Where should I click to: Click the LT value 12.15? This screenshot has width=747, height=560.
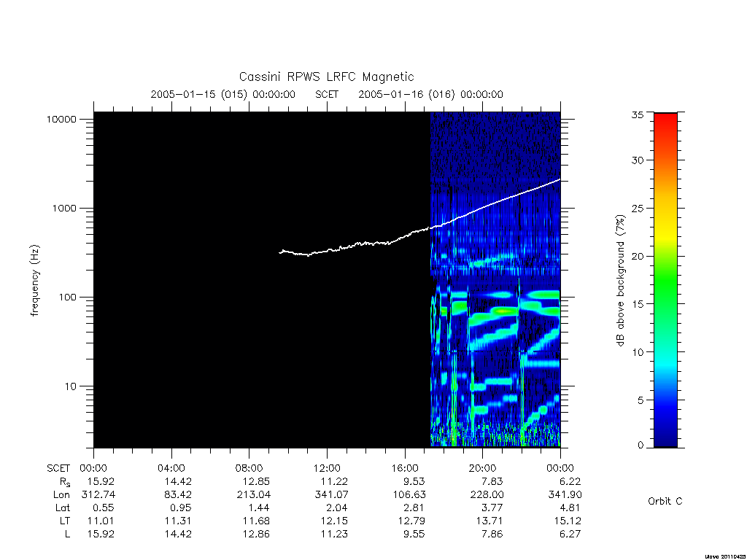pyautogui.click(x=334, y=521)
